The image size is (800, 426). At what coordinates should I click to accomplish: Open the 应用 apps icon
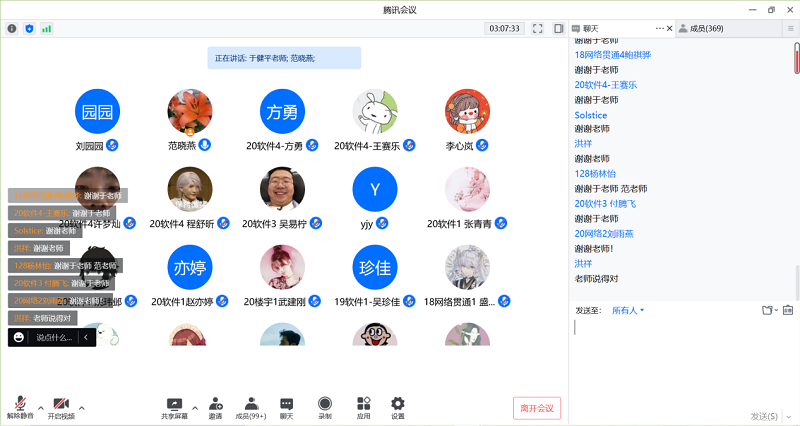point(363,405)
